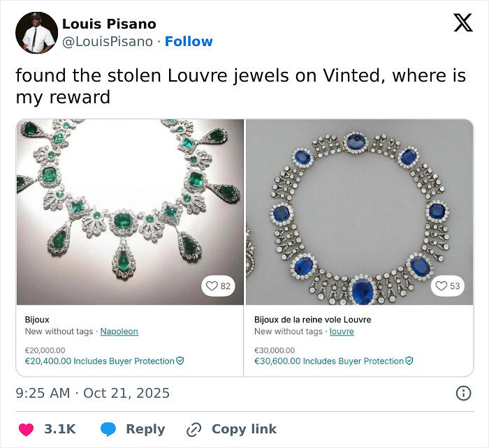The image size is (489, 448).
Task: Click Louis Pisano's profile avatar
Action: 36,33
